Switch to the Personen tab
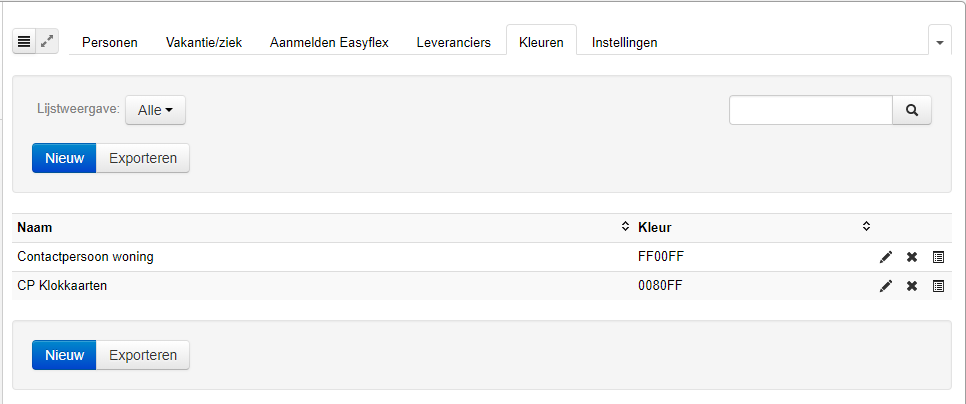 [110, 42]
